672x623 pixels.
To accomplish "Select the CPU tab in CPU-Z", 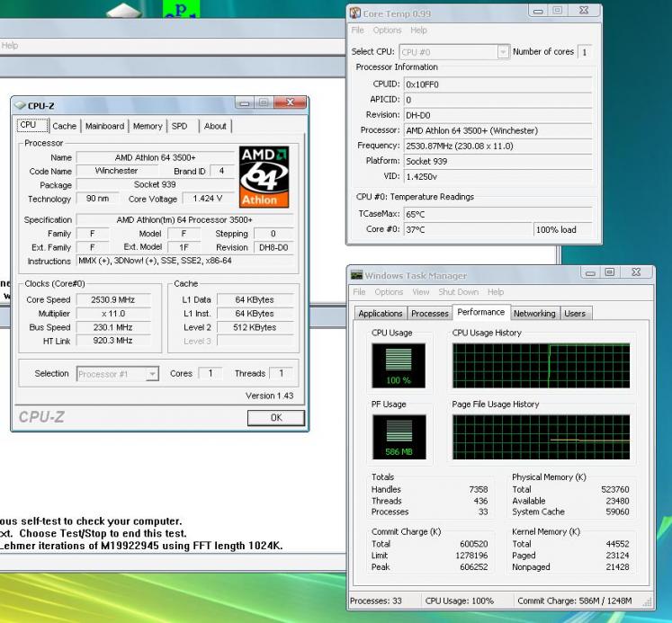I will pos(32,125).
